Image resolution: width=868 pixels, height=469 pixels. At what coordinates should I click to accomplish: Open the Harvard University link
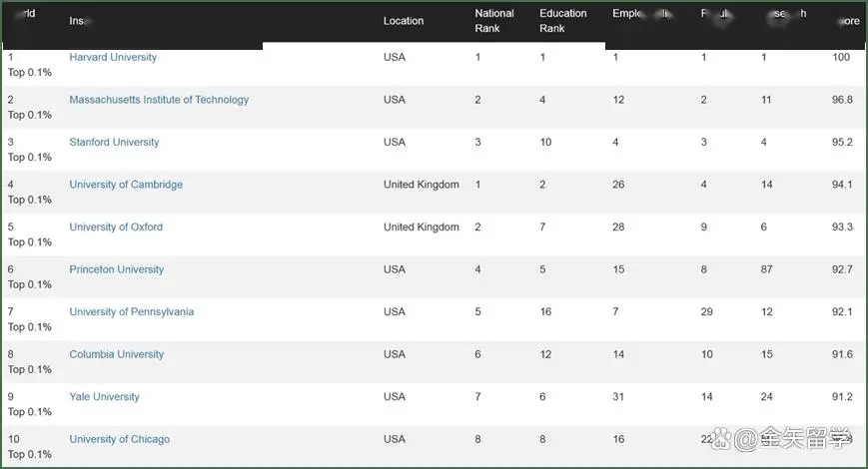point(113,57)
